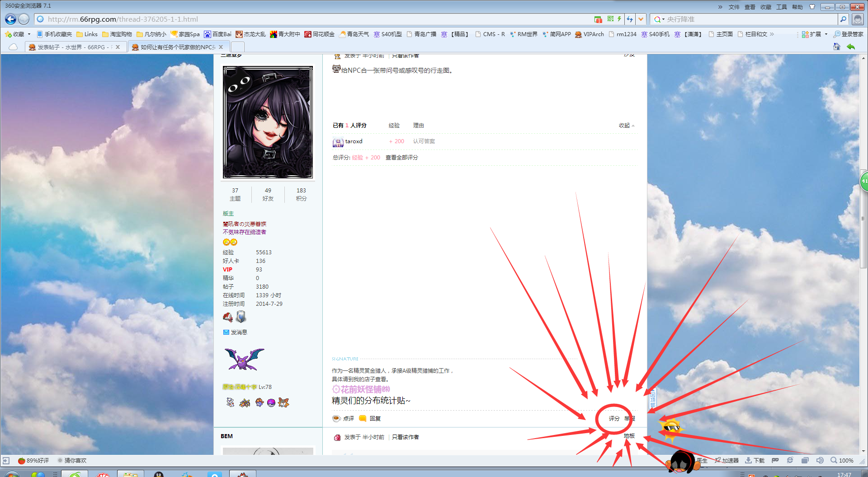Open the 凡尔纳小 bookmark folder

point(151,34)
